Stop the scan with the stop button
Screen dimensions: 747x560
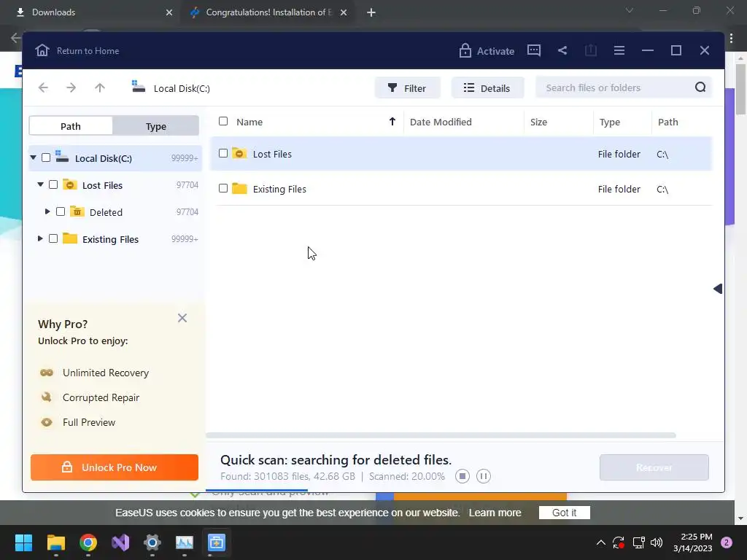coord(462,475)
